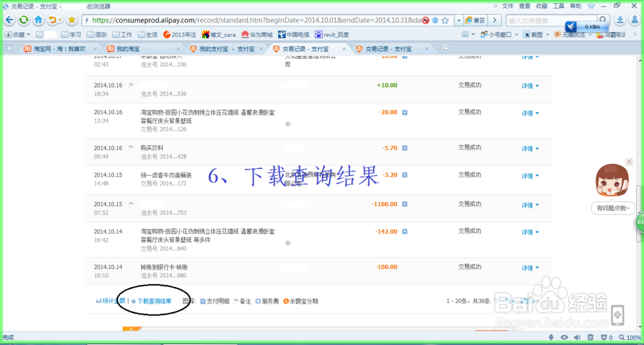Go to the browser home page icon
Image resolution: width=644 pixels, height=345 pixels.
[39, 20]
